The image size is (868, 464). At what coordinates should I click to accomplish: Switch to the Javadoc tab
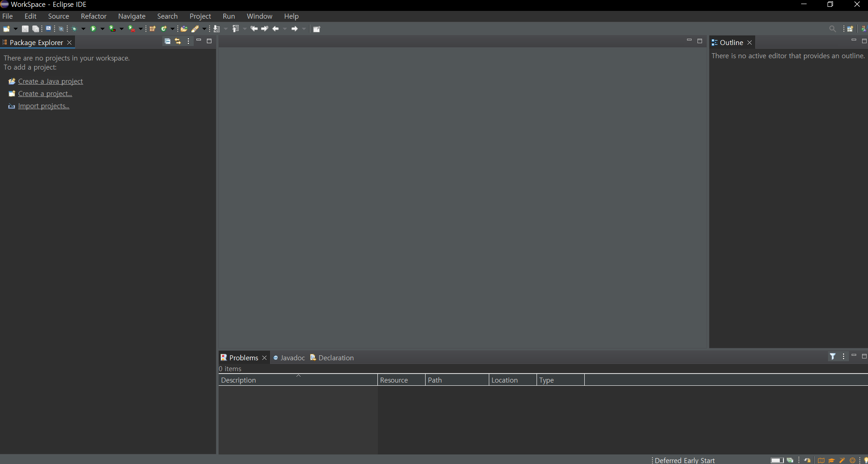[289, 358]
